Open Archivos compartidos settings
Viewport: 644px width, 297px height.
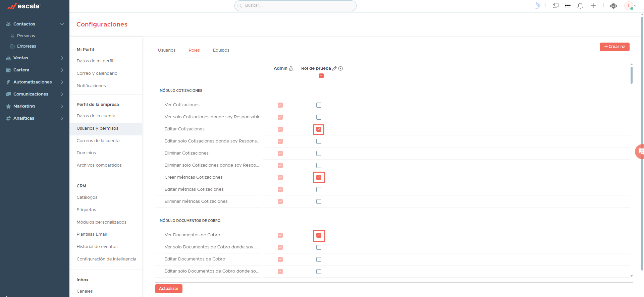[x=99, y=165]
